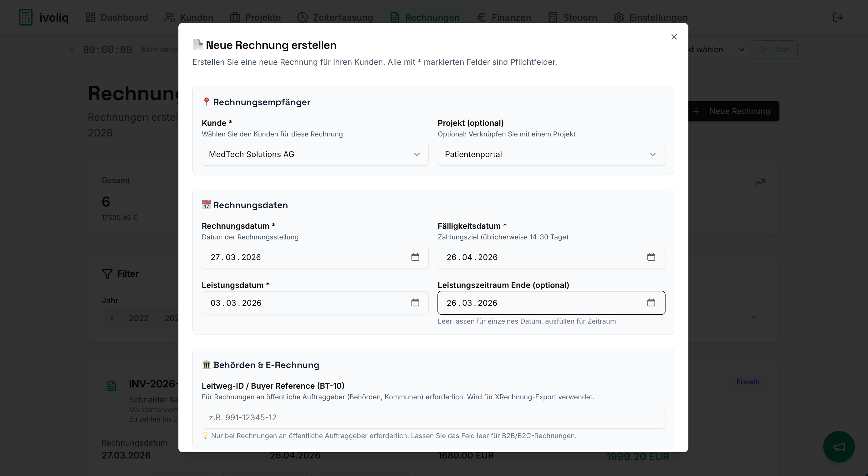Click the day field in Leistungsdatum

[x=215, y=303]
